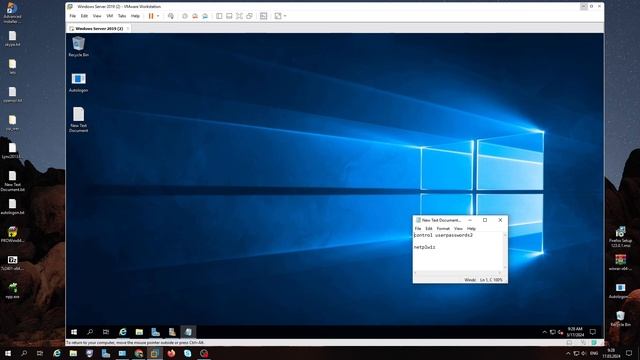Click the VM volume tray icon

pyautogui.click(x=560, y=332)
